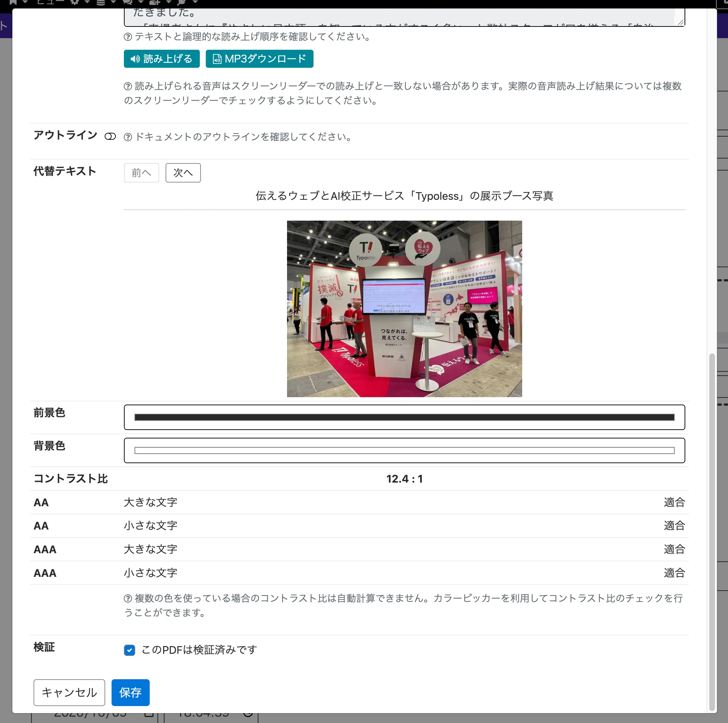
Task: Click the 前へ previous alt-text button
Action: pyautogui.click(x=141, y=173)
